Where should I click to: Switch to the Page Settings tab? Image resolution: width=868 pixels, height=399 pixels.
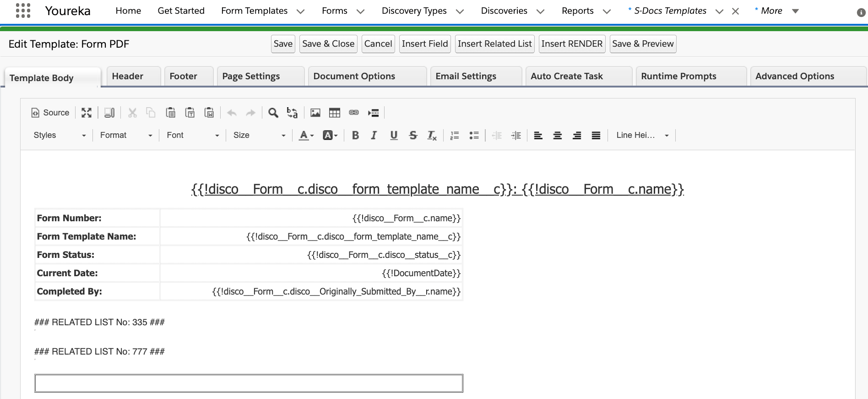point(260,76)
